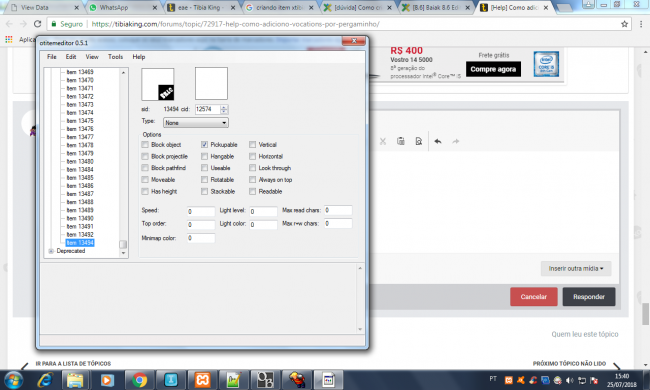Uncheck the Pickupable checkbox
The height and width of the screenshot is (390, 650).
[204, 145]
